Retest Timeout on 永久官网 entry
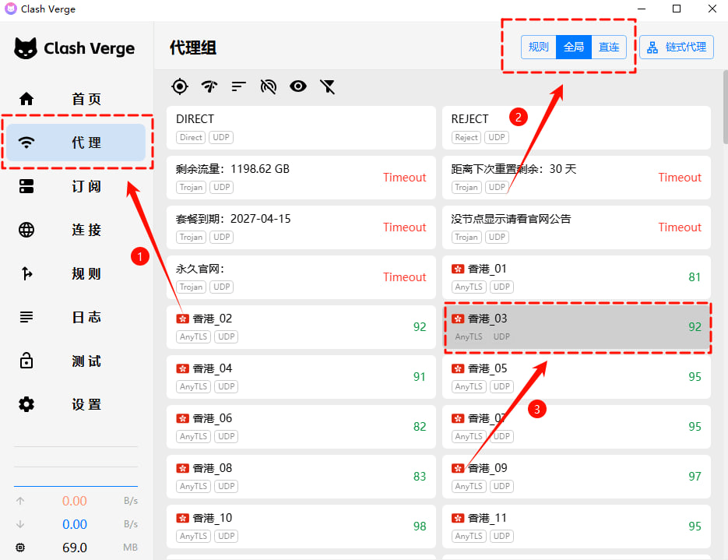Viewport: 728px width, 560px height. click(x=404, y=277)
